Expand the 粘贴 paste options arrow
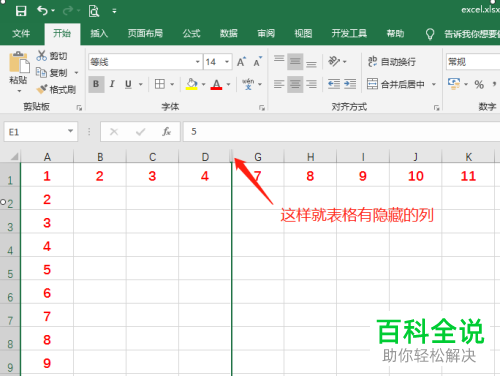 pos(19,91)
